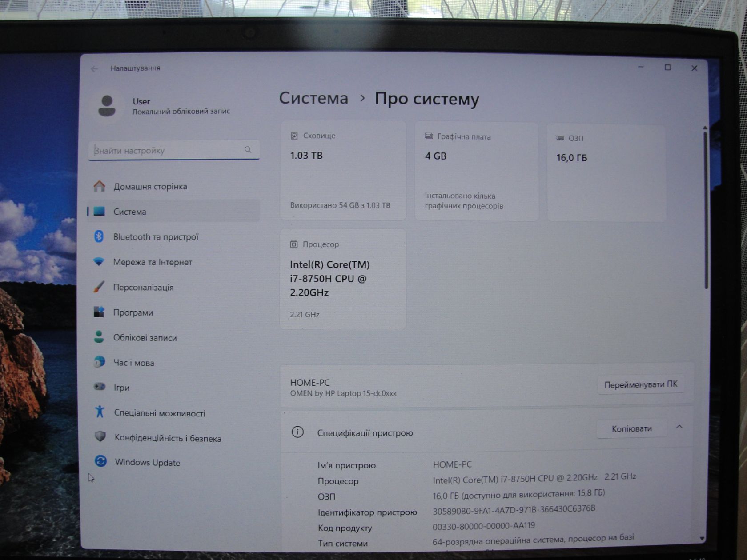Image resolution: width=747 pixels, height=560 pixels.
Task: Open Спеціальні можливості settings
Action: point(174,413)
